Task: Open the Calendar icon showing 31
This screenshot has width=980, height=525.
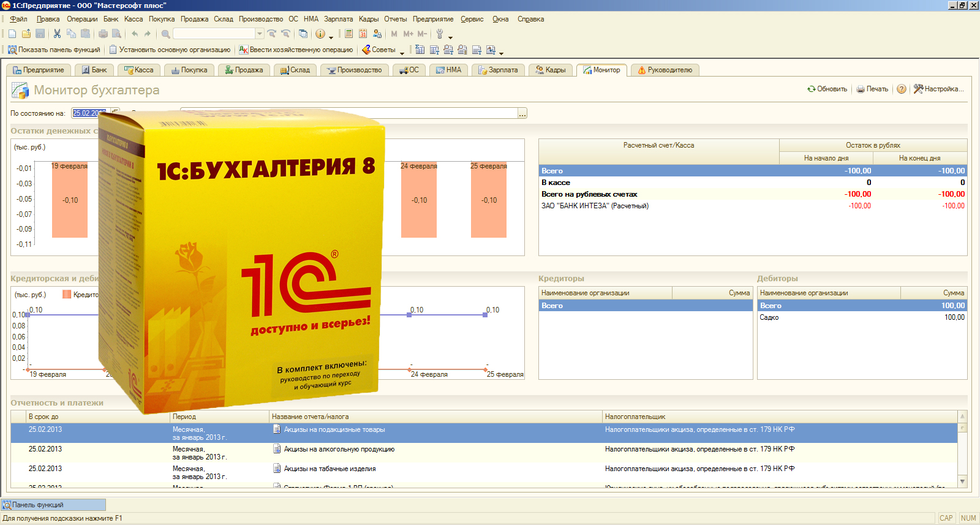Action: coord(363,34)
